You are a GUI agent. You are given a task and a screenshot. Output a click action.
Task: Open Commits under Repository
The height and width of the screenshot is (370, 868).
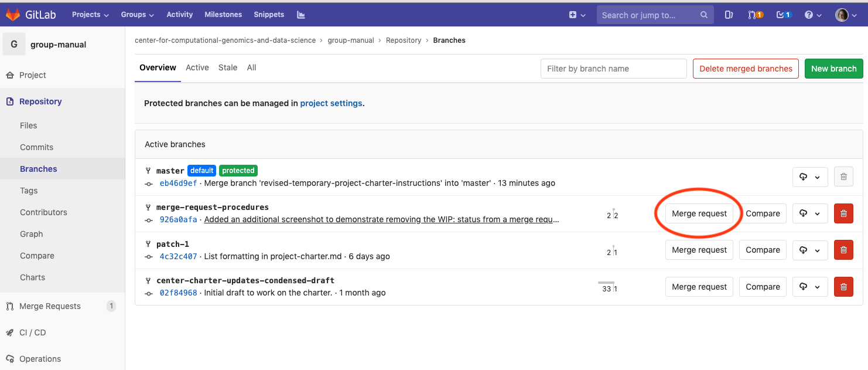pyautogui.click(x=36, y=147)
